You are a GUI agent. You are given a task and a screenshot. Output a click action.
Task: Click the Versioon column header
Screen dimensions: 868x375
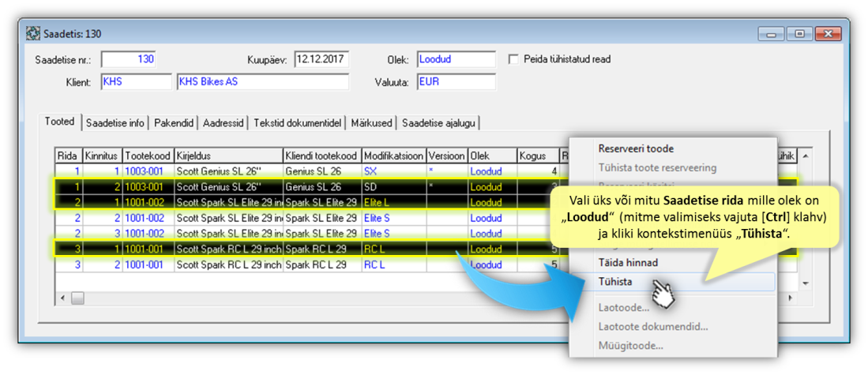(x=447, y=156)
